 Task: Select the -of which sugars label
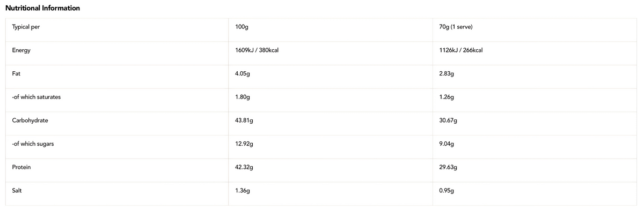point(33,144)
